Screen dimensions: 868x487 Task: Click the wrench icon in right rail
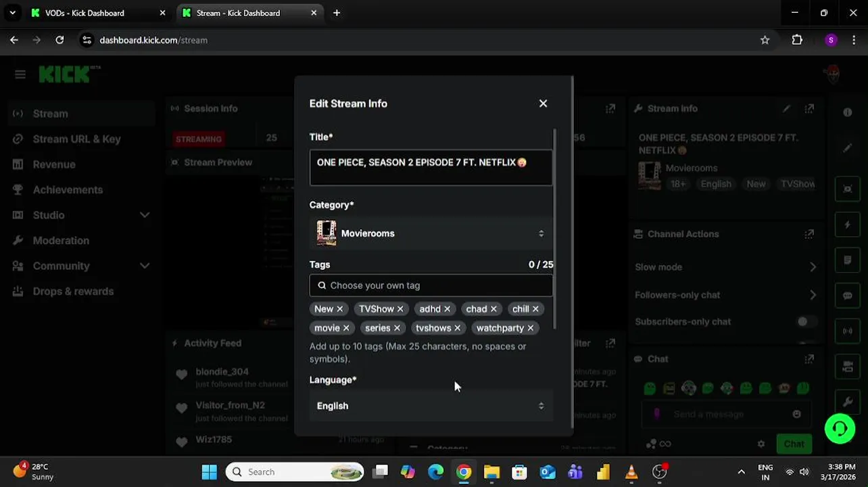pyautogui.click(x=848, y=402)
